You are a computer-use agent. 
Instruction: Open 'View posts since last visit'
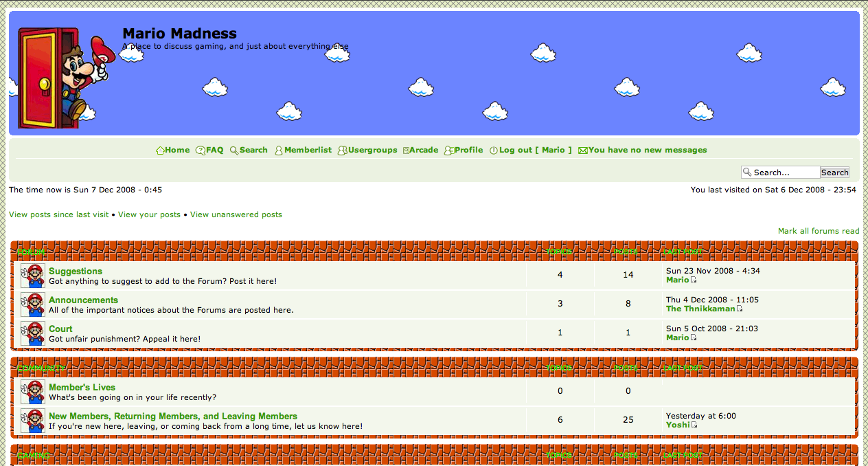(x=58, y=214)
